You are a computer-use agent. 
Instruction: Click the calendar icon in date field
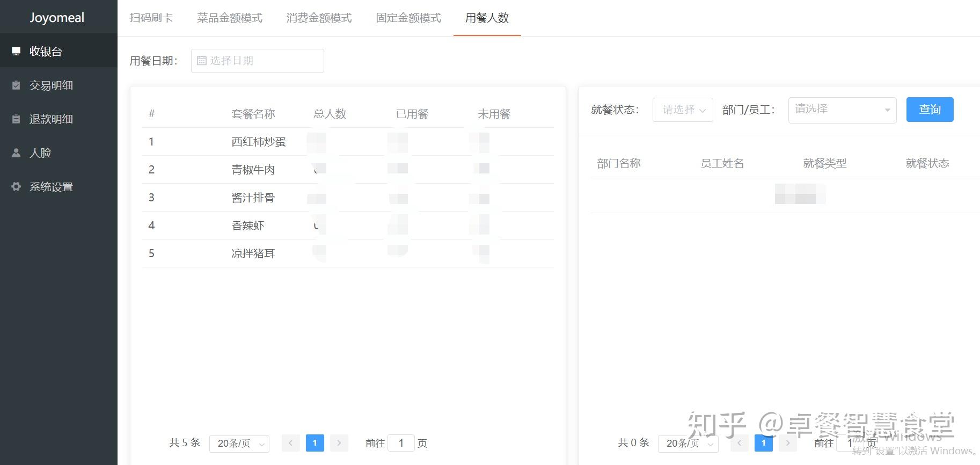tap(202, 61)
